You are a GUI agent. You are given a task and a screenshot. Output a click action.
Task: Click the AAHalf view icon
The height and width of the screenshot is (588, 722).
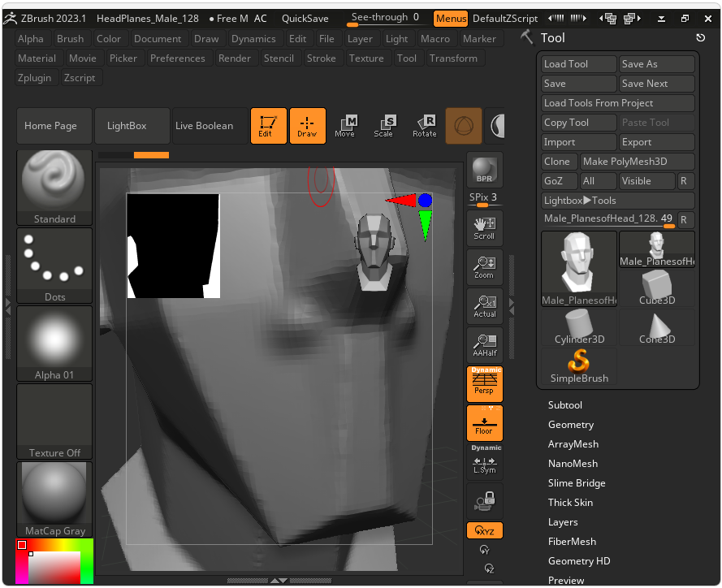[x=484, y=345]
